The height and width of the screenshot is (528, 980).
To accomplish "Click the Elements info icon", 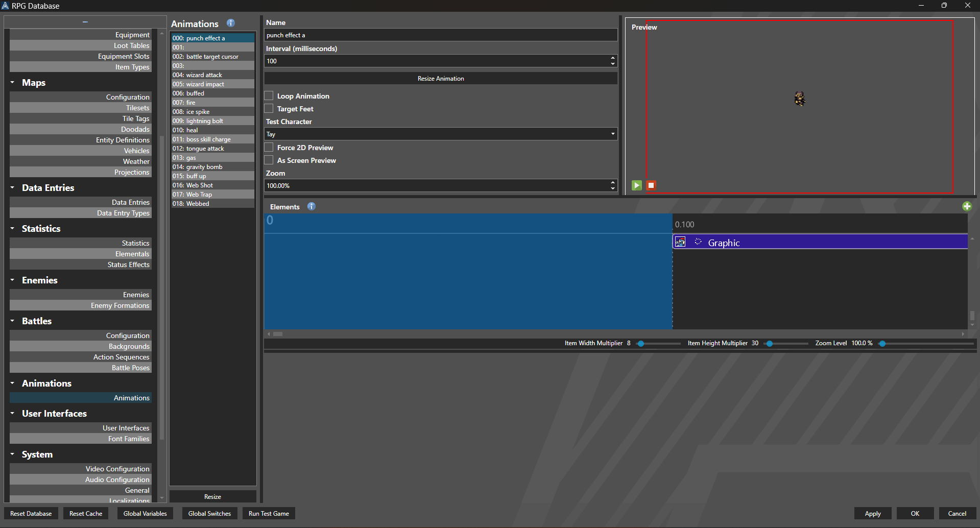I will point(311,206).
